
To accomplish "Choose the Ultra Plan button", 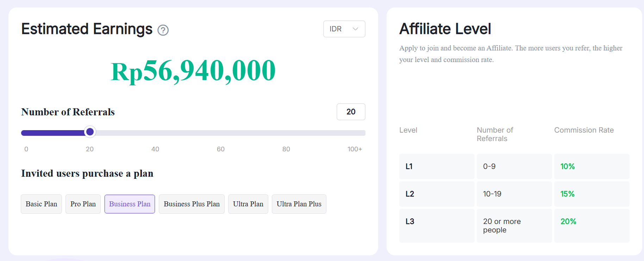I will click(x=248, y=204).
